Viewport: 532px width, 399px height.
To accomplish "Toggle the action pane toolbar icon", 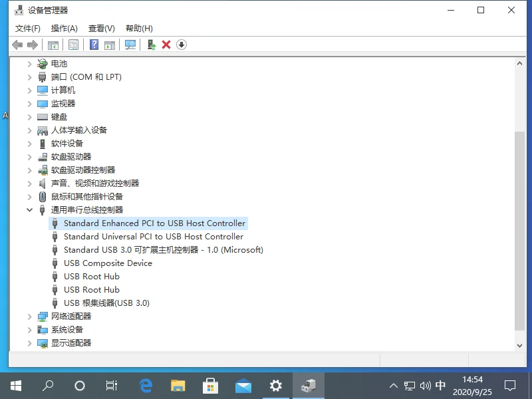I will (110, 45).
